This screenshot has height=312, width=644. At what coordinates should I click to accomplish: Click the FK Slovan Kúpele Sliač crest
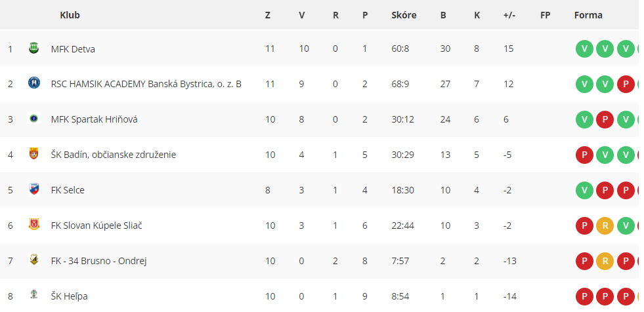[x=33, y=224]
